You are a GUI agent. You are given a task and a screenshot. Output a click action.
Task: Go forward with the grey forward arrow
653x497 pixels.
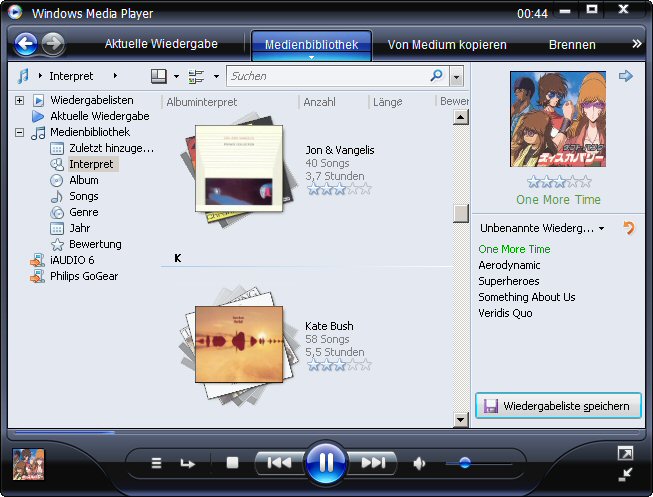tap(53, 43)
